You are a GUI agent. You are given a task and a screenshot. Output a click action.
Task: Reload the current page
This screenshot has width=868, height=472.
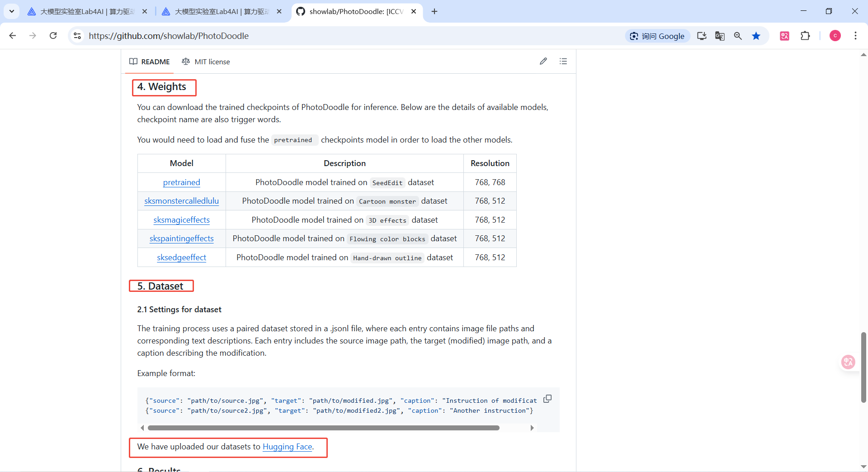[x=53, y=36]
